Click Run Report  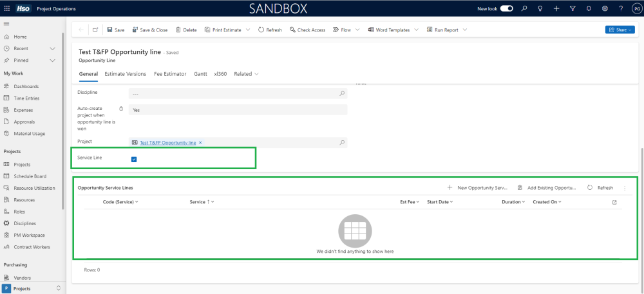[442, 30]
